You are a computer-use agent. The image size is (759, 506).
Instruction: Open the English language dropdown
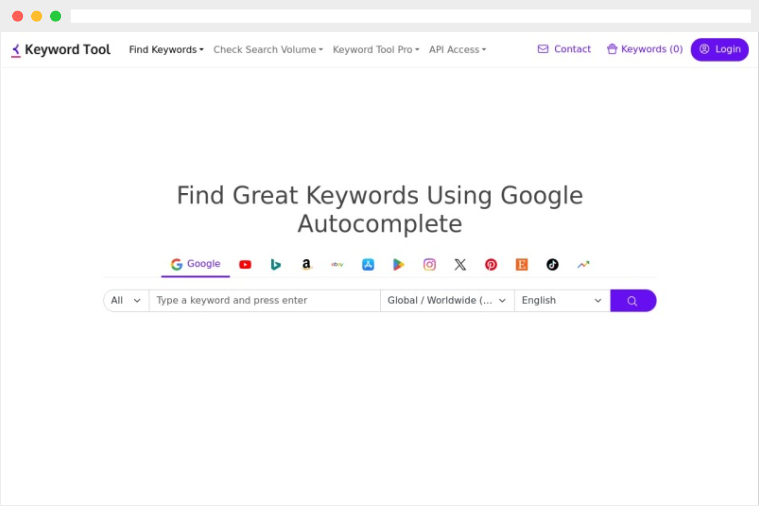562,301
